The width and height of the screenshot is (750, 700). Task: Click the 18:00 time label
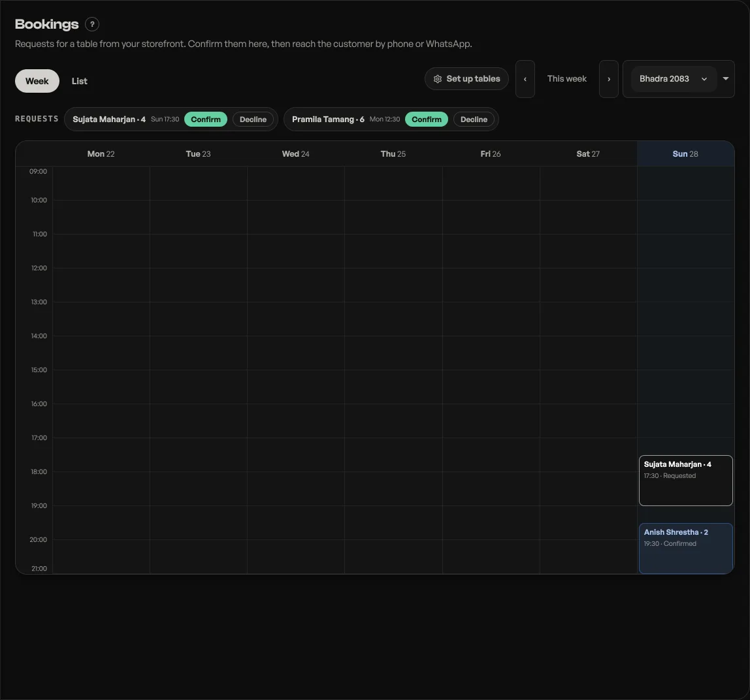[x=39, y=471]
